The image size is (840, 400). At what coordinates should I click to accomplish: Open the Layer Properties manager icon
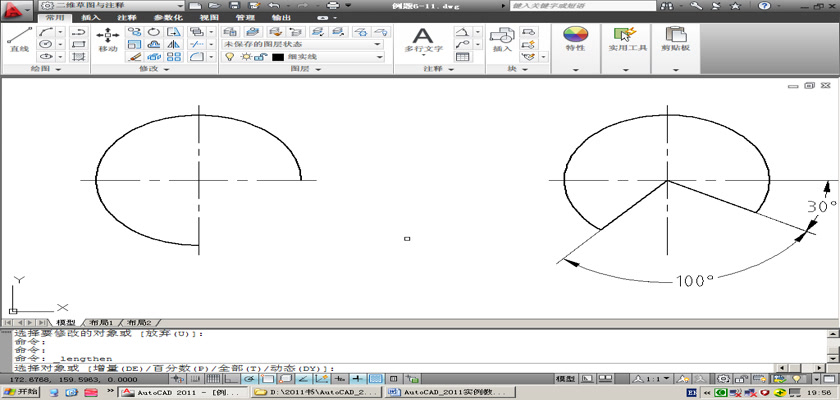coord(230,32)
